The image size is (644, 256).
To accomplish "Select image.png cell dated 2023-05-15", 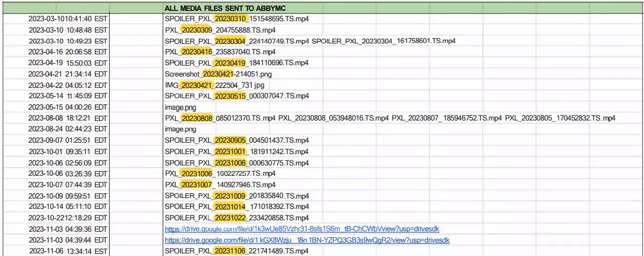I will (x=180, y=107).
